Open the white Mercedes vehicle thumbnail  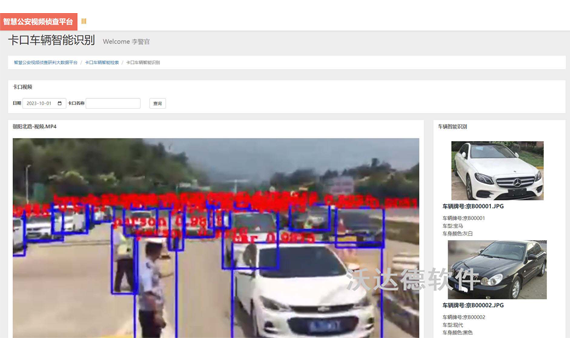[497, 171]
